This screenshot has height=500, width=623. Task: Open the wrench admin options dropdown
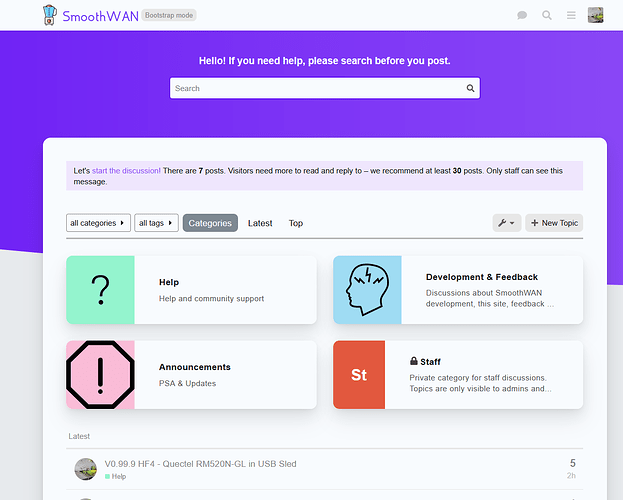pos(507,223)
